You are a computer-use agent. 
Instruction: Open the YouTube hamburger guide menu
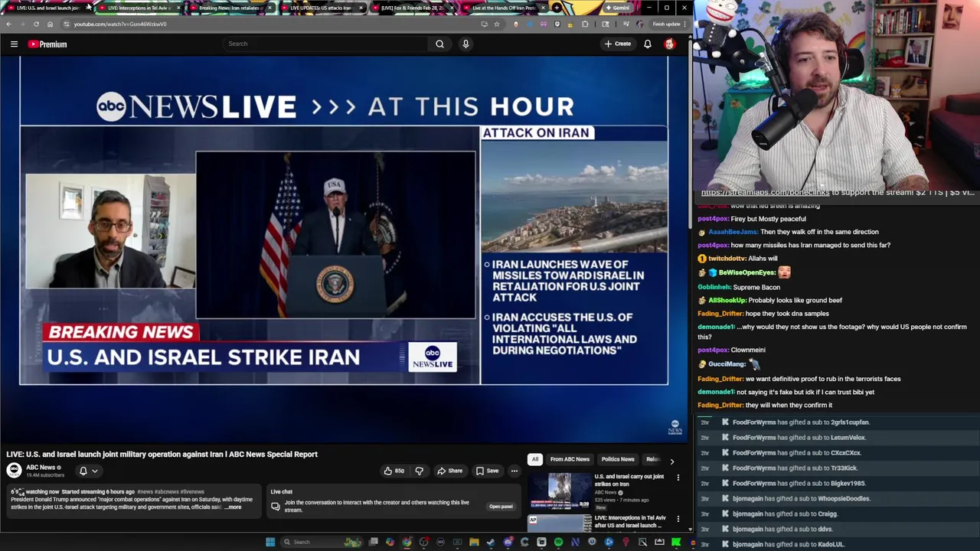[x=14, y=44]
